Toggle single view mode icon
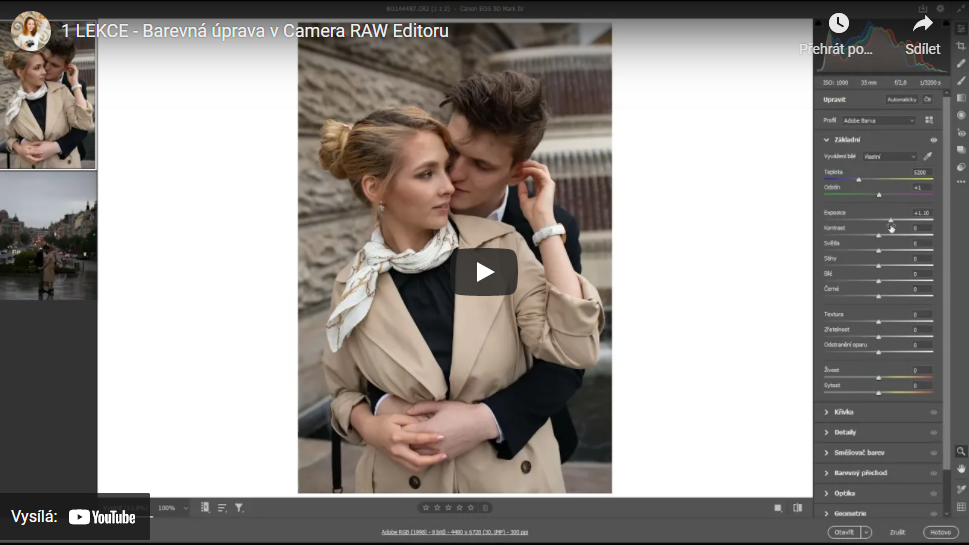Image resolution: width=969 pixels, height=545 pixels. pyautogui.click(x=778, y=508)
